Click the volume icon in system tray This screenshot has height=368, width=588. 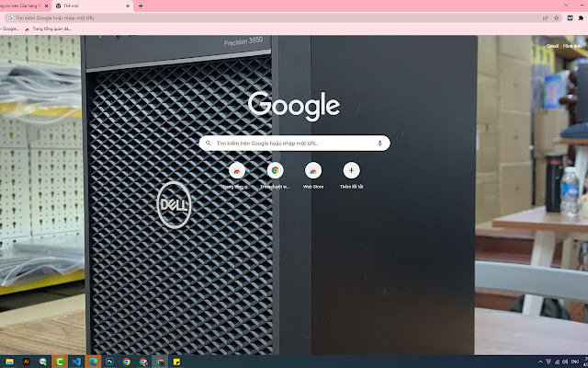point(565,362)
